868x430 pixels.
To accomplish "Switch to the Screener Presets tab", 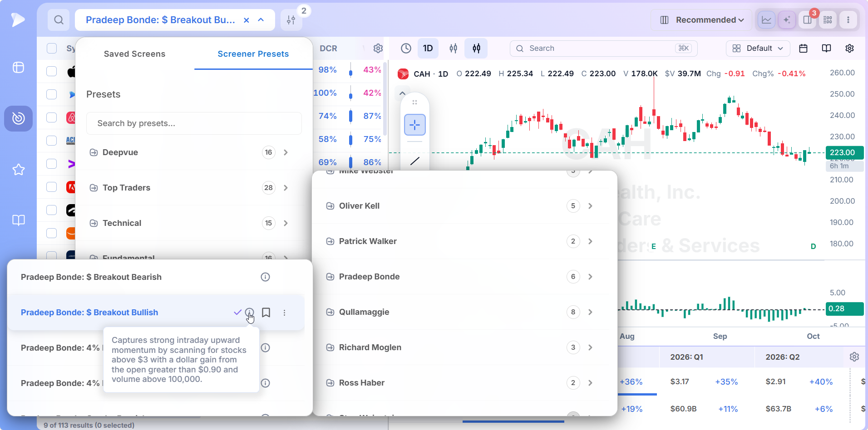I will pos(253,54).
